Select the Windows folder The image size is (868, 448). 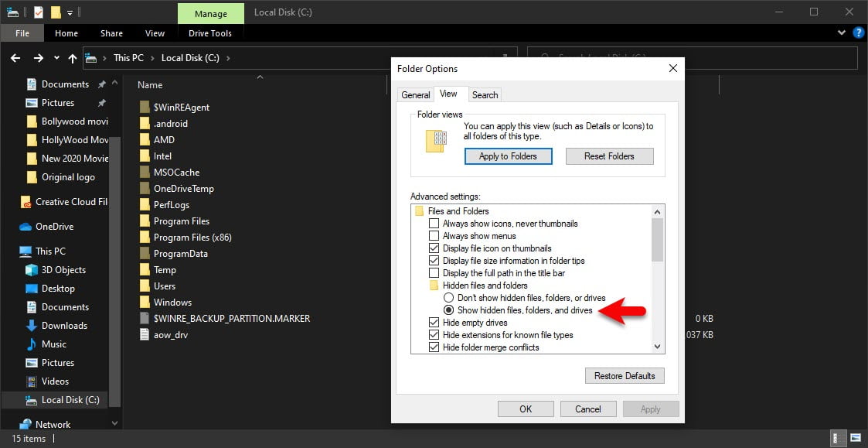165,303
